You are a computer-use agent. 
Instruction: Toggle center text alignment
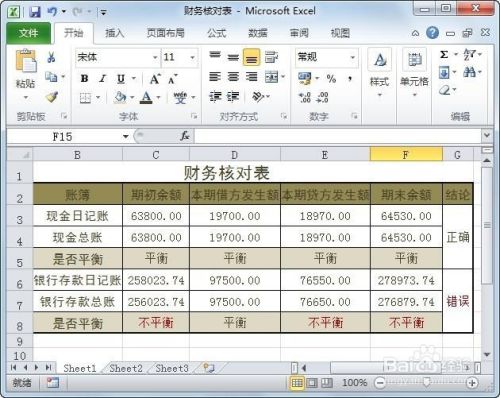coord(233,77)
